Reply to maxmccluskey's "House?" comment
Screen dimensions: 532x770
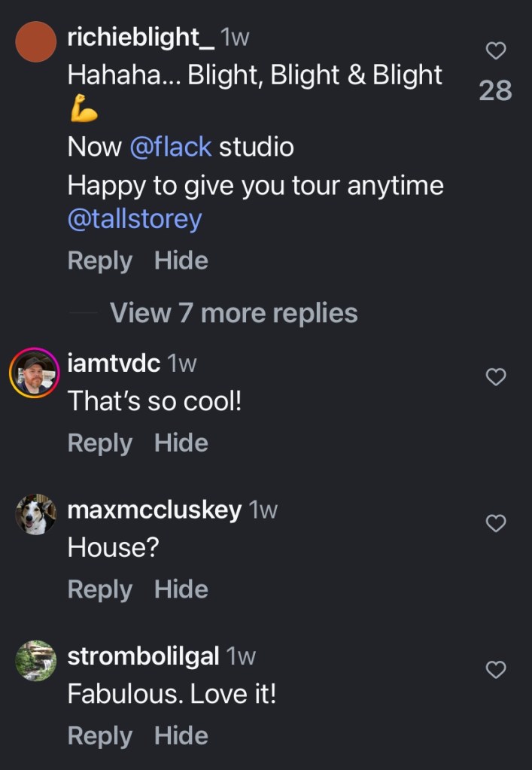(x=99, y=589)
